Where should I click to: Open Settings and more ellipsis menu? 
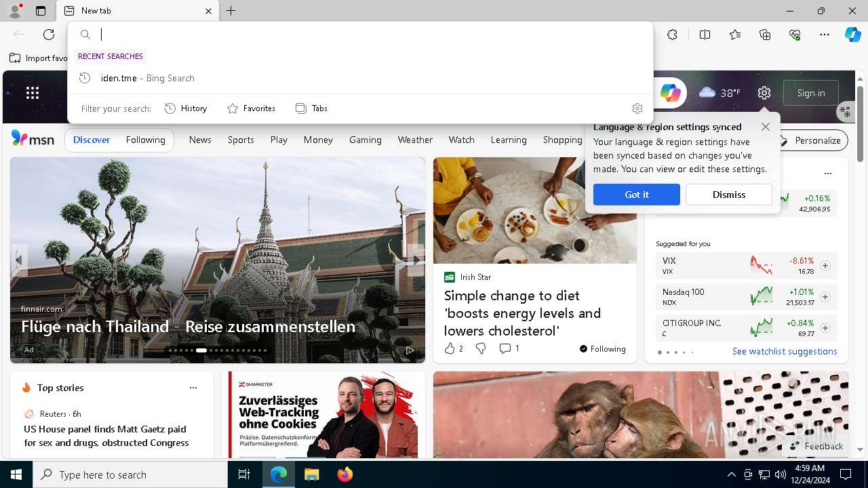tap(825, 35)
